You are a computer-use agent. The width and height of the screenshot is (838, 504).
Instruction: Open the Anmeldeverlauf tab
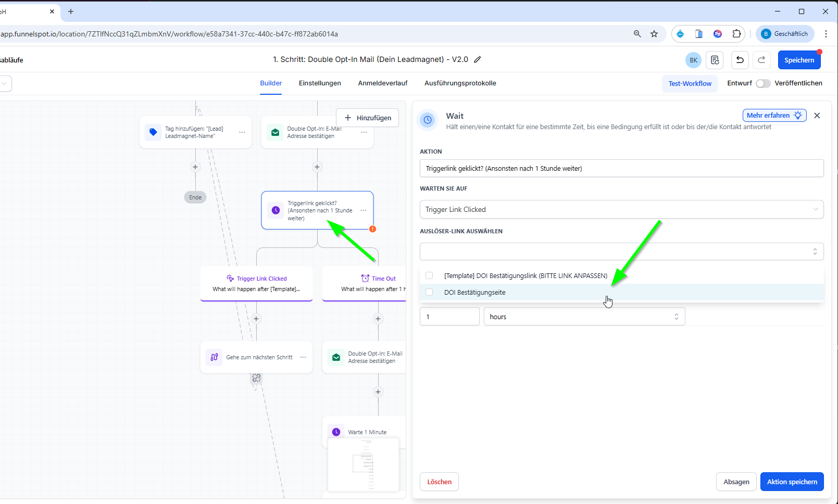pos(383,83)
